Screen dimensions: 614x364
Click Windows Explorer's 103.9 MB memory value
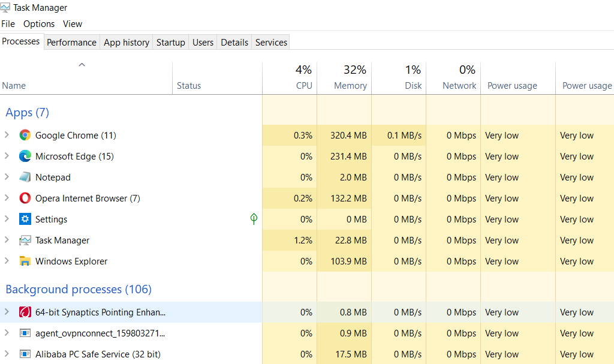(x=348, y=261)
